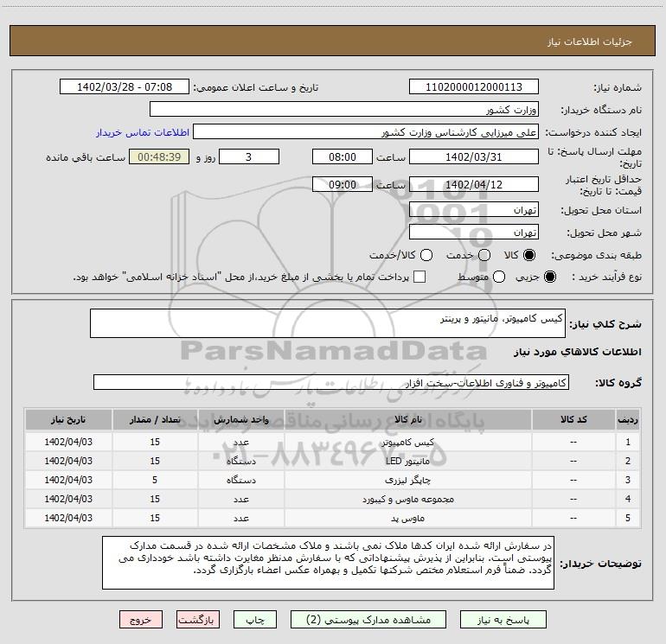
Task: Click unit دستگاه in the مانیتور LED row
Action: coord(240,461)
